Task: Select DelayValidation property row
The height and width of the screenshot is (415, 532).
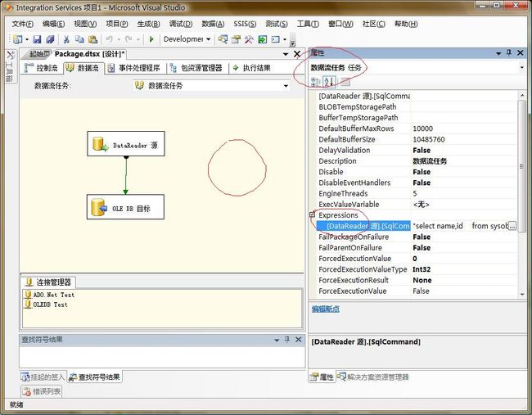Action: [417, 150]
